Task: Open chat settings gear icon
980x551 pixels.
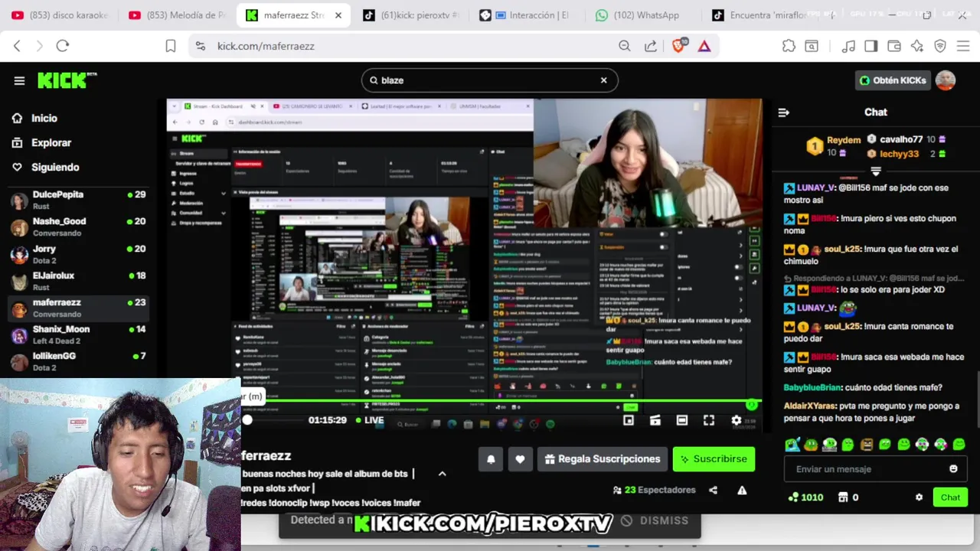Action: pos(919,497)
